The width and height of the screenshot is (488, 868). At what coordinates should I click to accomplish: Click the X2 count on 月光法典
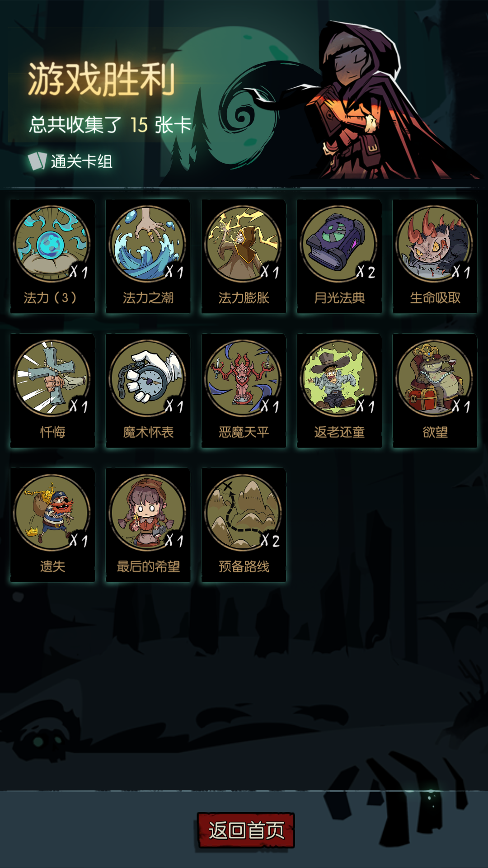point(366,272)
